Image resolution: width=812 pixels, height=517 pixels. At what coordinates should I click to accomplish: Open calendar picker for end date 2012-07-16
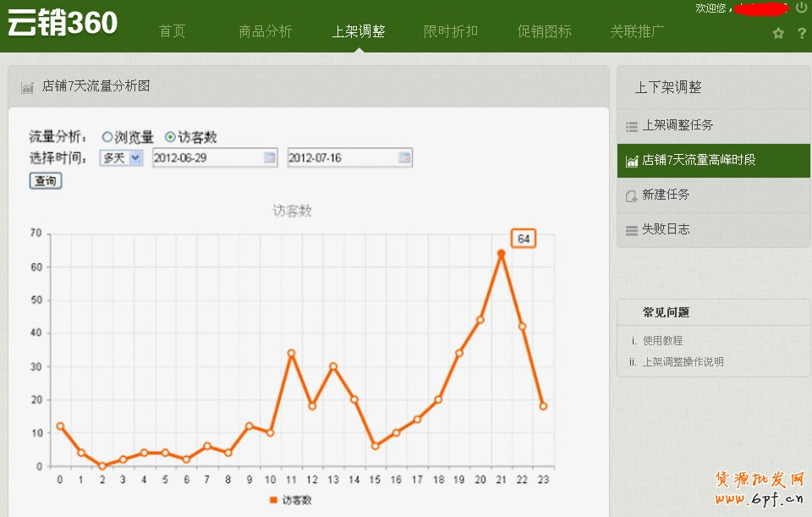[x=404, y=158]
